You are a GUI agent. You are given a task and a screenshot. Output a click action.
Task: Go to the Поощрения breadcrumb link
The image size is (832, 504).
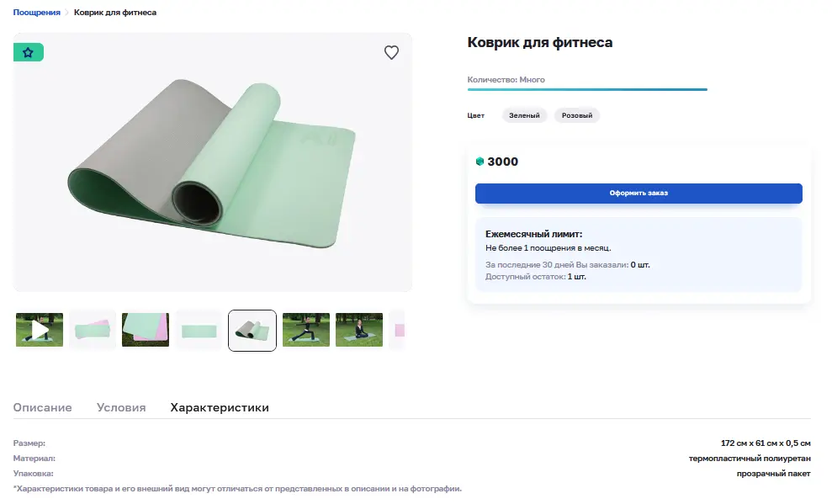37,13
